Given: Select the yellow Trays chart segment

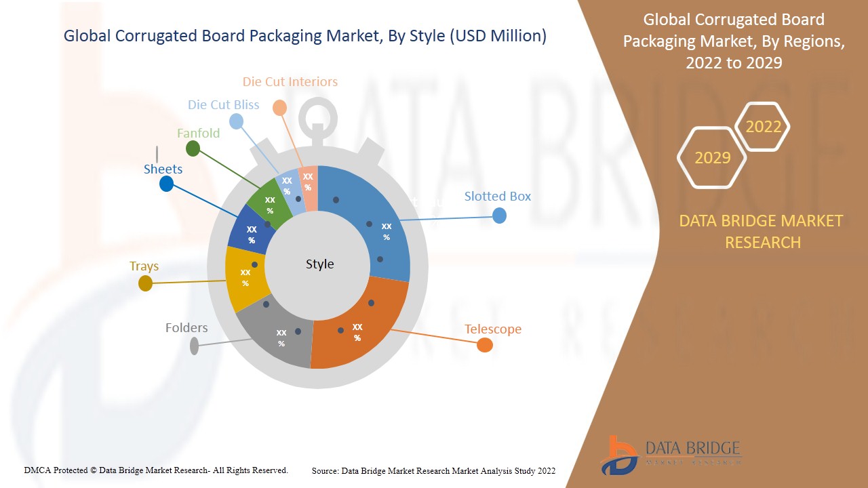Looking at the screenshot, I should point(243,278).
